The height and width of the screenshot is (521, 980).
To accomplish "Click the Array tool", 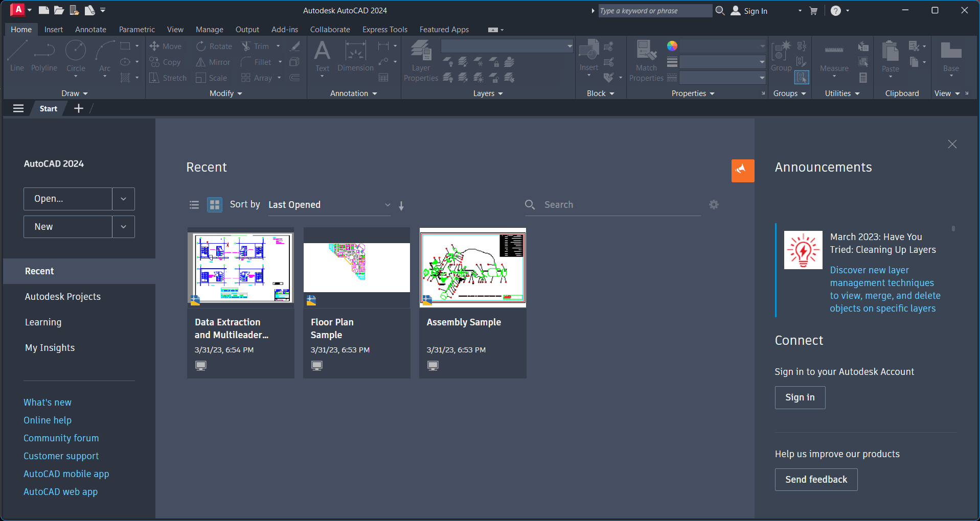I will (x=257, y=78).
